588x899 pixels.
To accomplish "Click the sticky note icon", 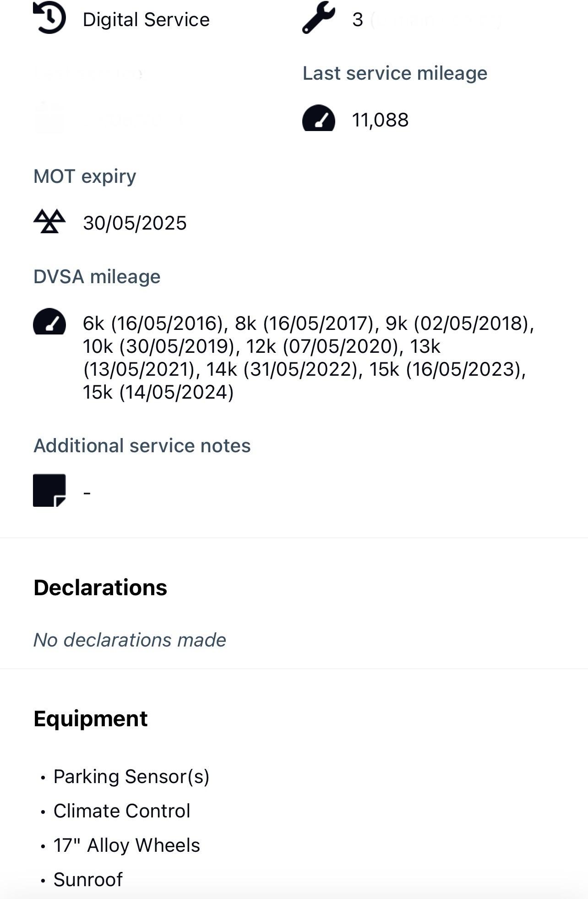I will pyautogui.click(x=49, y=490).
